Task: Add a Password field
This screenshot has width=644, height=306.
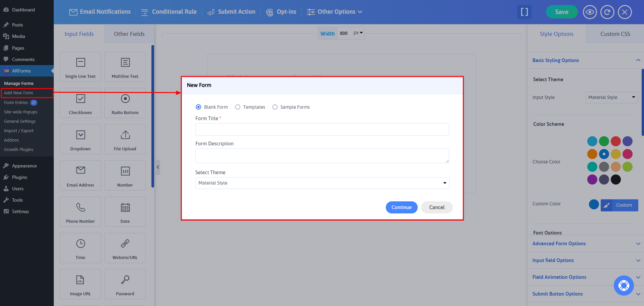Action: click(125, 284)
